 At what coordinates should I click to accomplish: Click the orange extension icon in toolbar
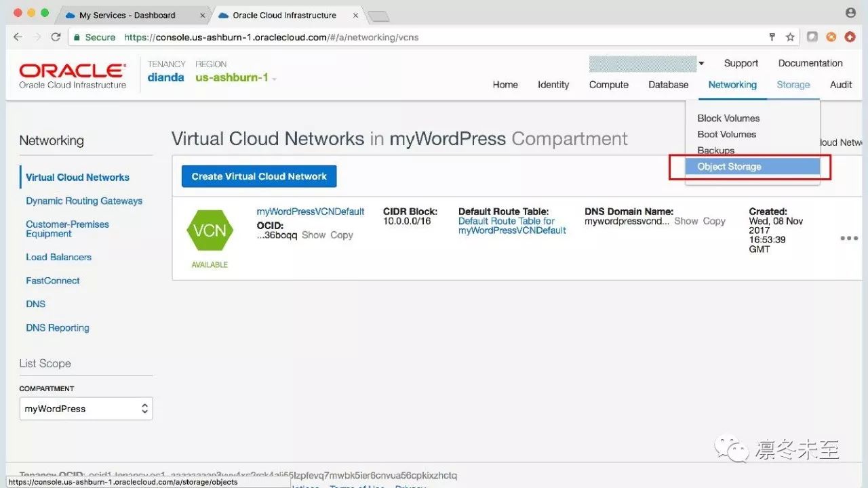[x=831, y=37]
